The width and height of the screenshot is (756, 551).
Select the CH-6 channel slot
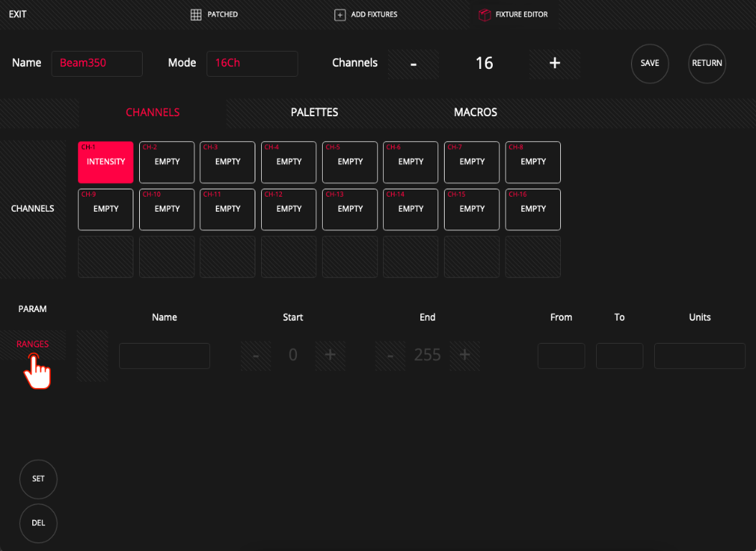tap(411, 162)
